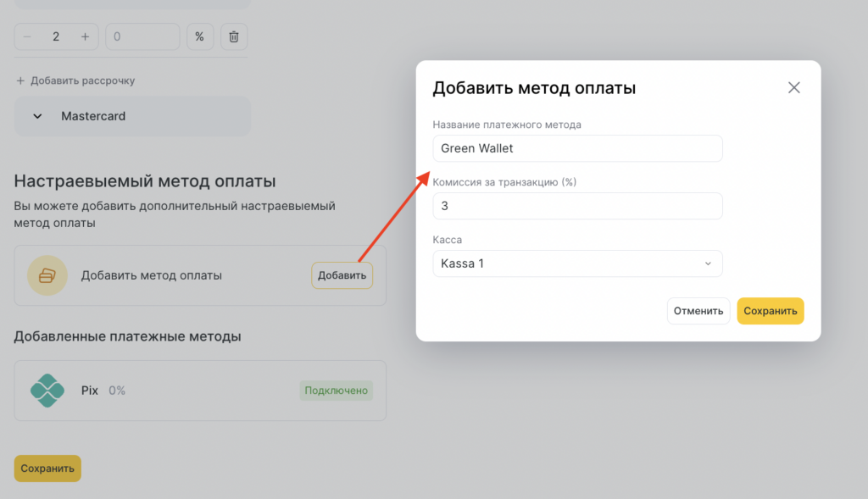Screen dimensions: 868x499
Task: Open the Kassa 1 dropdown
Action: pyautogui.click(x=576, y=263)
